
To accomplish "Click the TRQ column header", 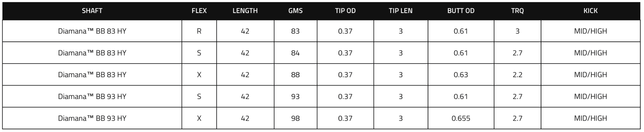I will coord(517,11).
